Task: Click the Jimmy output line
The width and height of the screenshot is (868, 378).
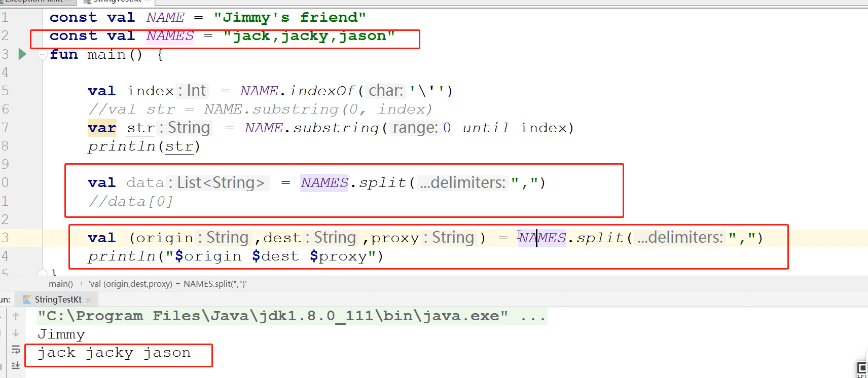Action: [x=61, y=335]
